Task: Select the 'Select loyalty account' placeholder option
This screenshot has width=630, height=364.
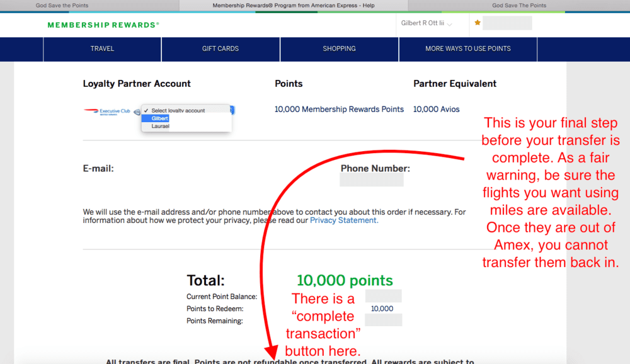Action: pos(178,110)
